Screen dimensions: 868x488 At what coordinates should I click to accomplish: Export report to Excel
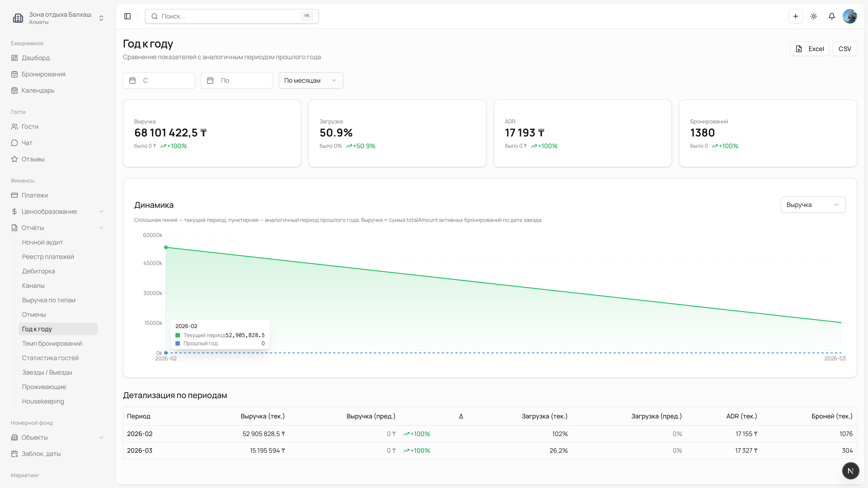coord(809,49)
